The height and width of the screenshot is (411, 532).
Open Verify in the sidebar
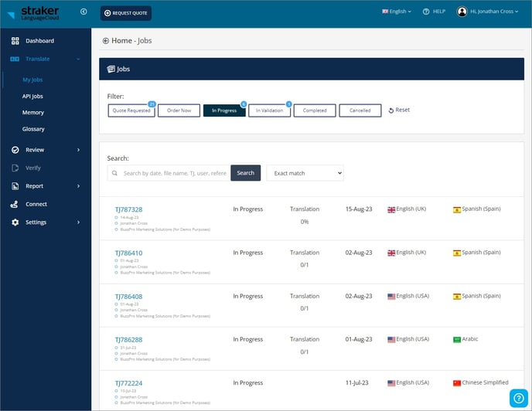pyautogui.click(x=33, y=168)
